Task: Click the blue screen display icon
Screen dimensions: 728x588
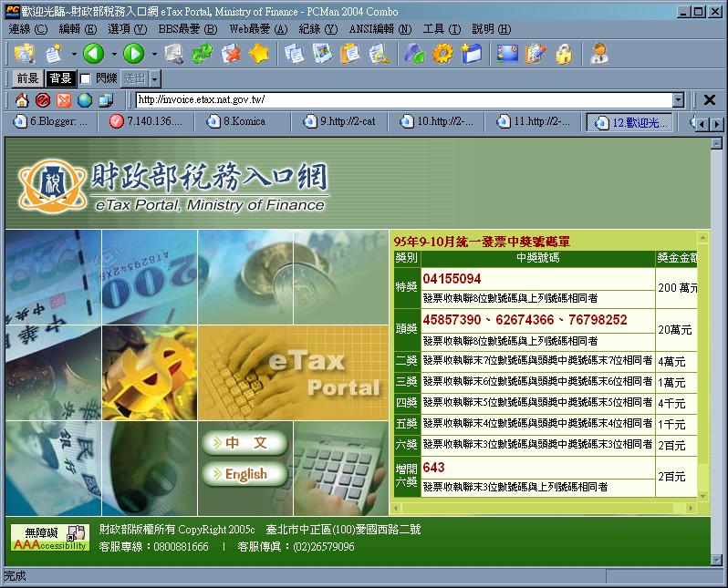Action: pyautogui.click(x=507, y=54)
